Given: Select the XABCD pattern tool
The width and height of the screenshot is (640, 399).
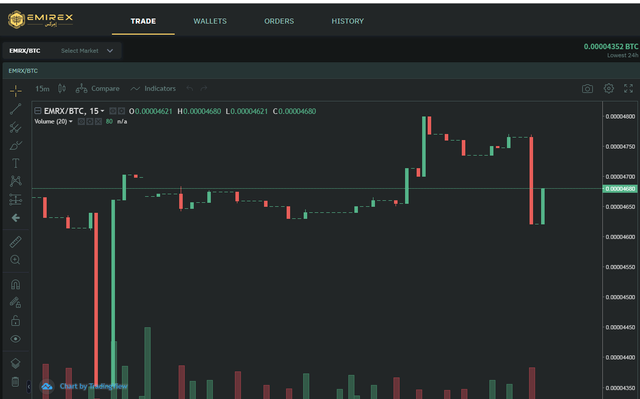Looking at the screenshot, I should click(16, 181).
